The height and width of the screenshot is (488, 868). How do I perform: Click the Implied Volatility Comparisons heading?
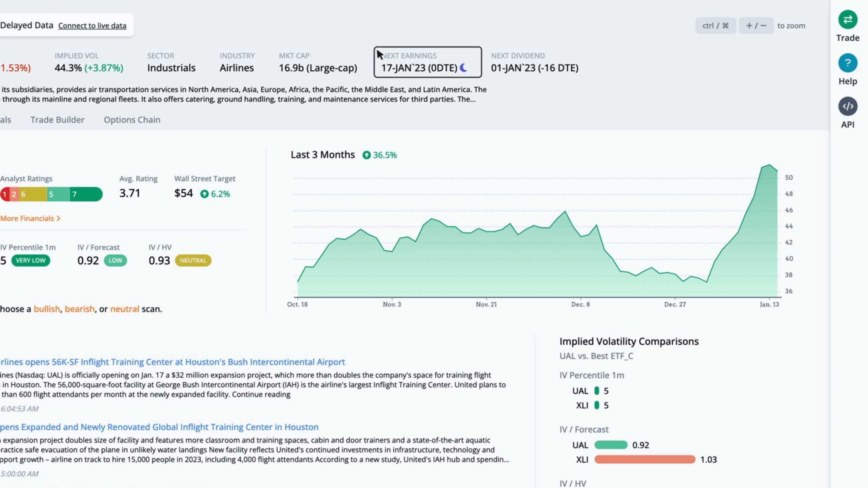[x=629, y=341]
